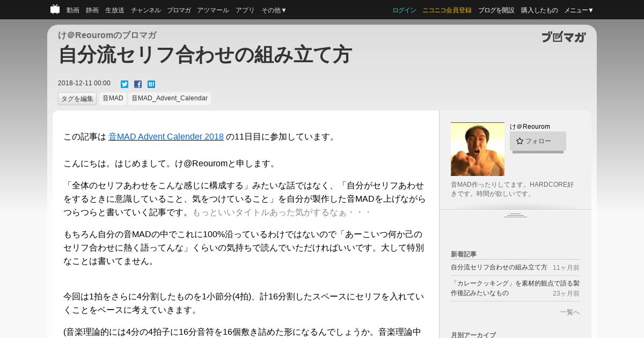This screenshot has width=644, height=338.
Task: Go to 生放送 section
Action: coord(115,10)
